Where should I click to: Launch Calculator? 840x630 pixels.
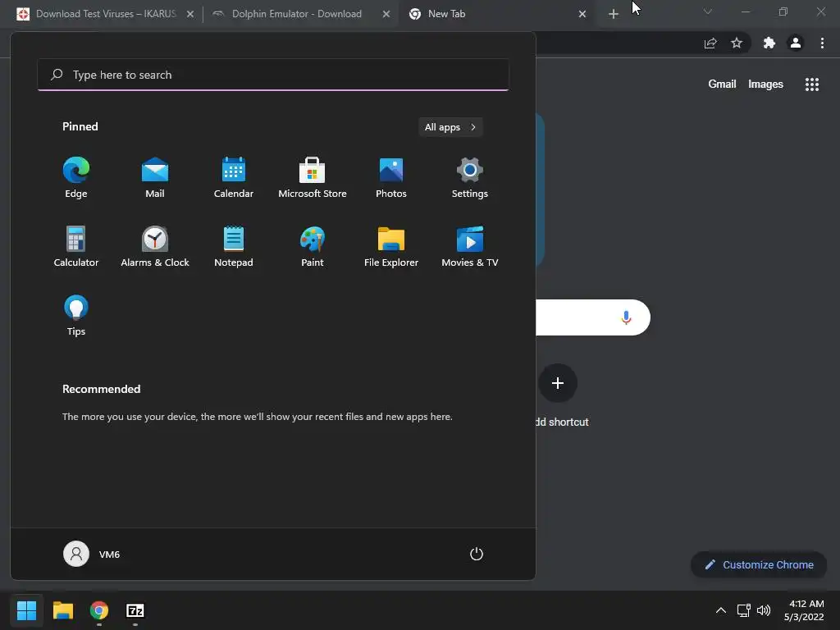point(76,246)
